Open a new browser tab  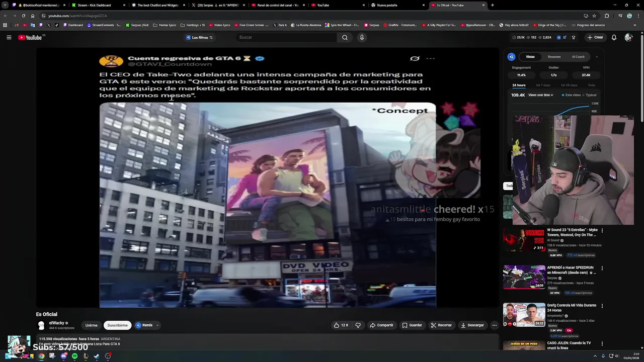tap(492, 5)
